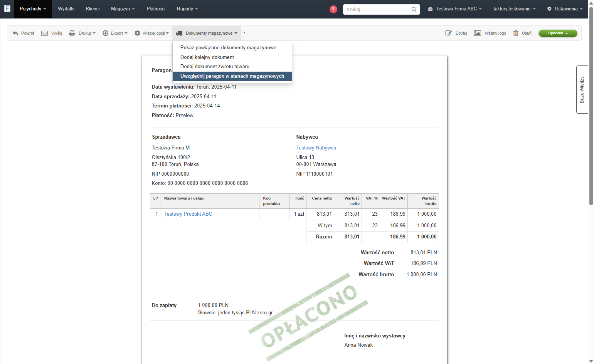Select Uwzględnij paragon w stanach magazynowych
The width and height of the screenshot is (594, 364).
(x=232, y=76)
